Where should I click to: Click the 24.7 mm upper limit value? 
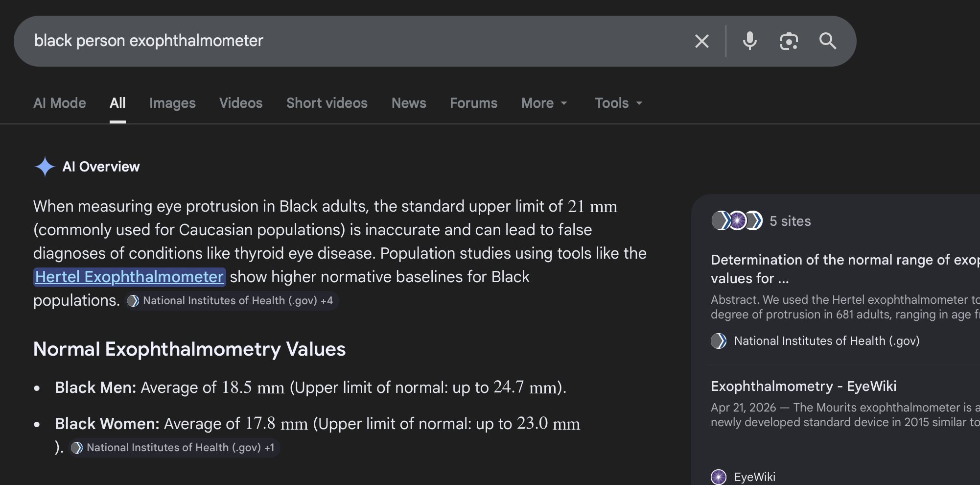pyautogui.click(x=525, y=388)
